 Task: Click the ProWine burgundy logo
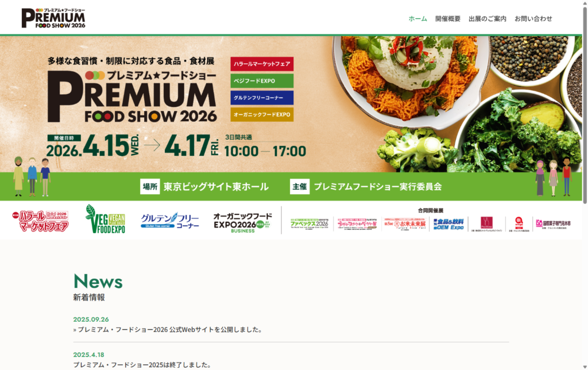click(x=486, y=223)
